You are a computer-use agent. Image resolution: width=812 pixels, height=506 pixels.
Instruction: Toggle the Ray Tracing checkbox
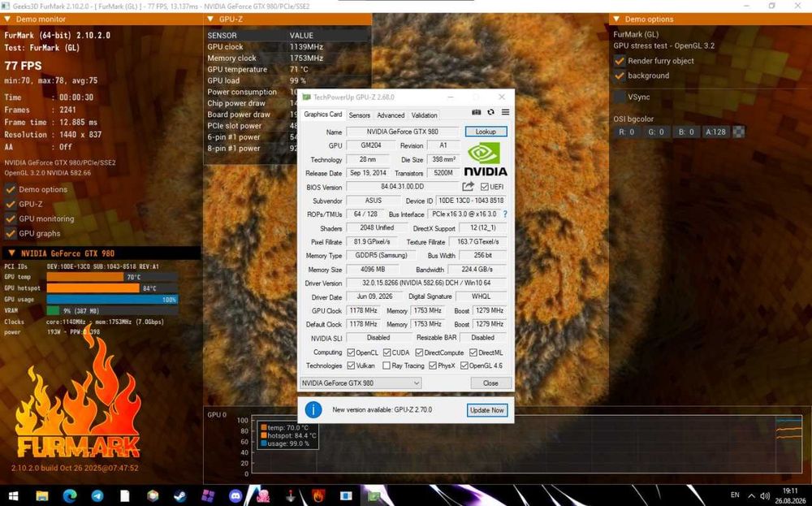click(x=387, y=365)
